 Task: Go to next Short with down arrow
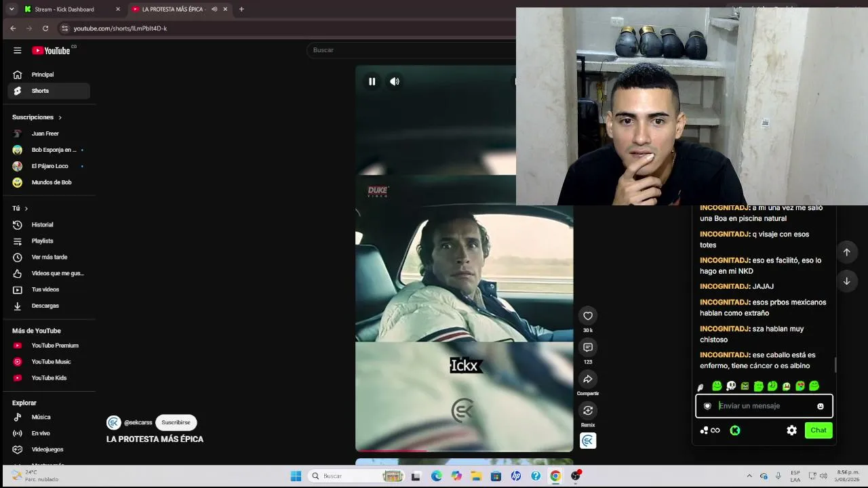[846, 281]
